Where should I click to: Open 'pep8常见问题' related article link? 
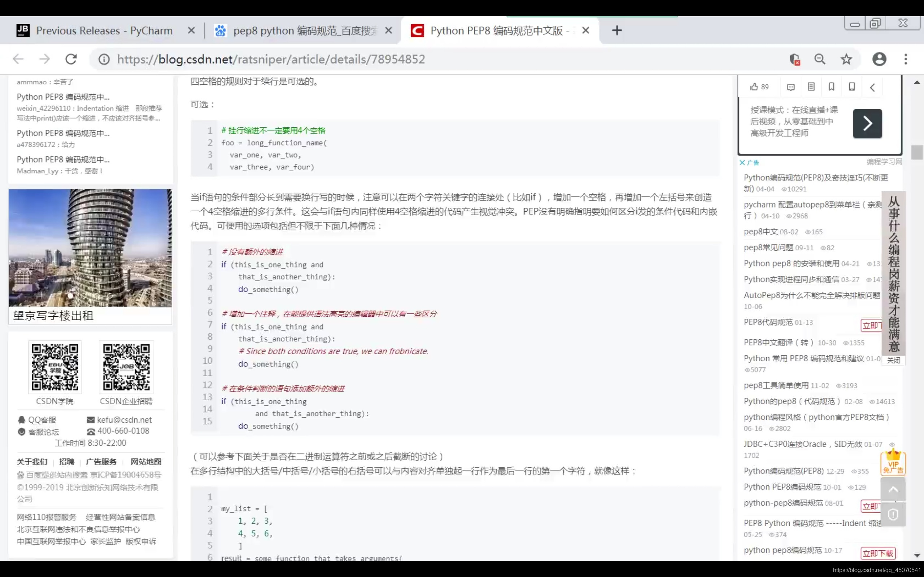768,248
